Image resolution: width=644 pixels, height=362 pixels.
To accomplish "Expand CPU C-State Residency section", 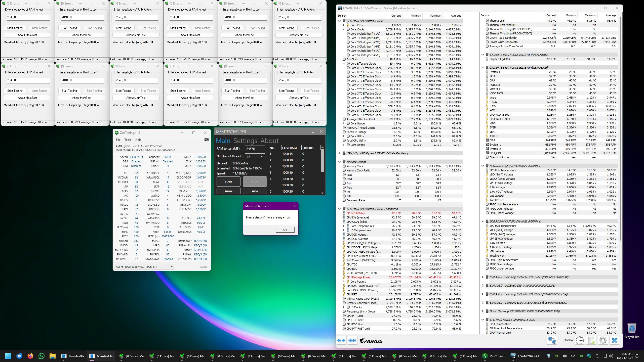I will pyautogui.click(x=339, y=153).
